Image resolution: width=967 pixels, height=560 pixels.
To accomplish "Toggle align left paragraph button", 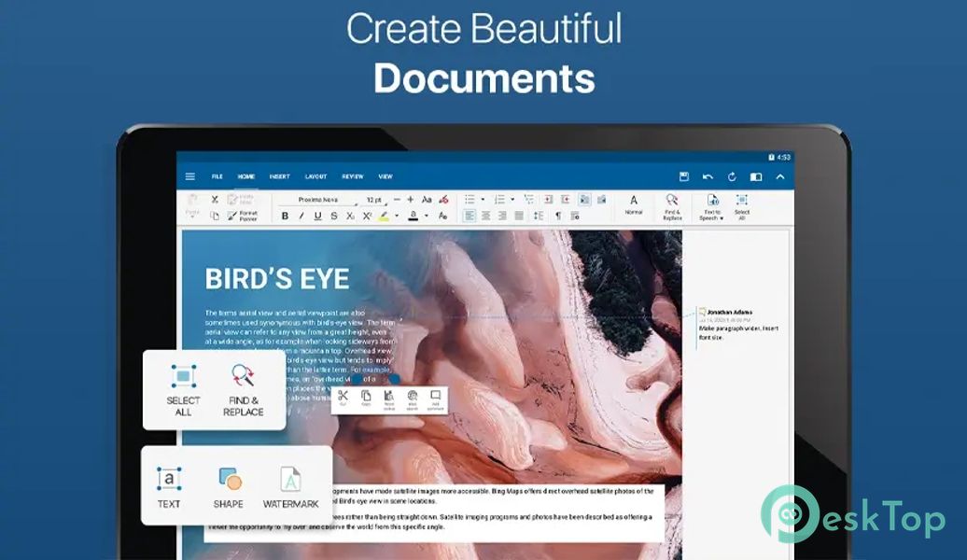I will tap(469, 216).
